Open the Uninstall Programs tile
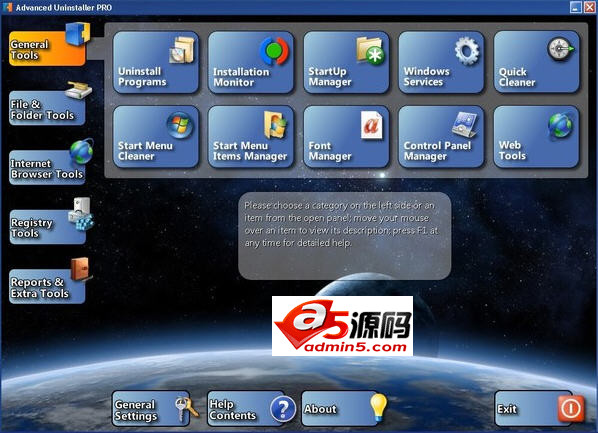This screenshot has width=598, height=433. [156, 62]
